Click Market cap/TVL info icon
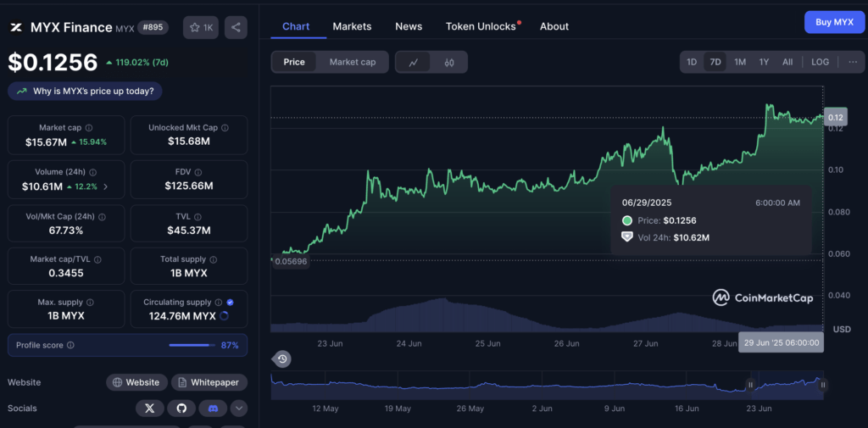 98,259
